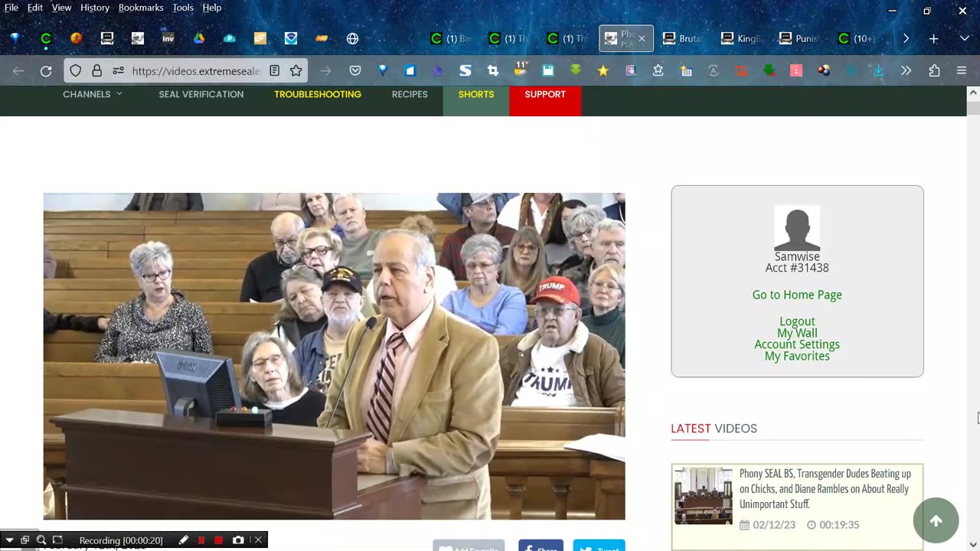Screen dimensions: 980x551
Task: Click the bold S extension icon
Action: coord(465,70)
